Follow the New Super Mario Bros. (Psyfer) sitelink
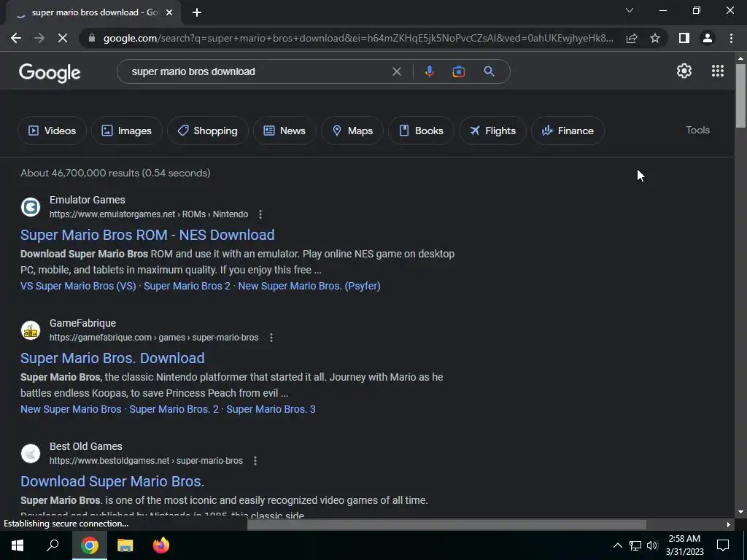Viewport: 747px width, 560px height. (x=309, y=286)
